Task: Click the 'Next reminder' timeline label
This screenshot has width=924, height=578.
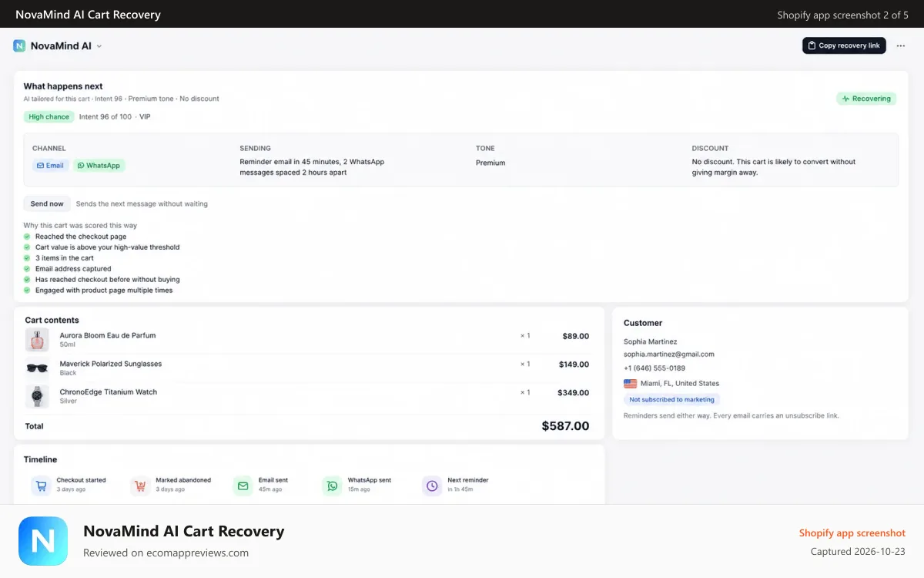Action: pos(468,480)
